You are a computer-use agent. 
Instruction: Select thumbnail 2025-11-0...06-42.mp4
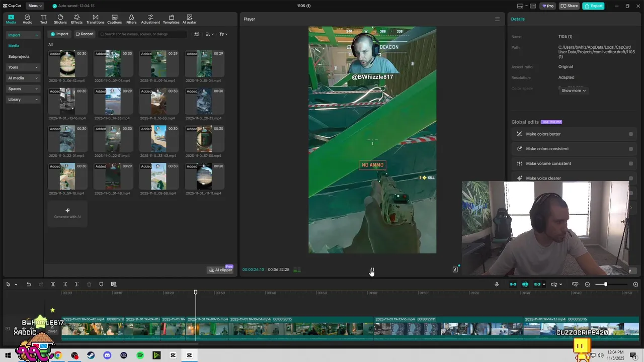[67, 64]
